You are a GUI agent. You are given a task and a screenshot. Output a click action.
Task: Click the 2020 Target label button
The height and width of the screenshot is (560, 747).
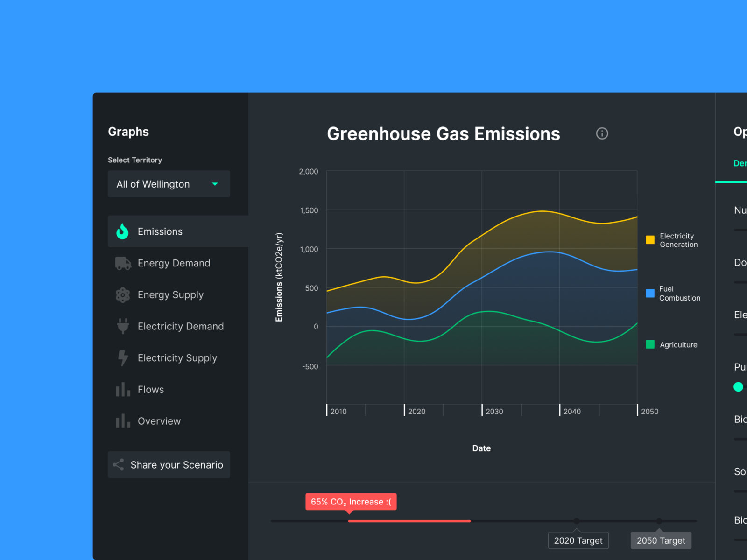click(x=578, y=540)
